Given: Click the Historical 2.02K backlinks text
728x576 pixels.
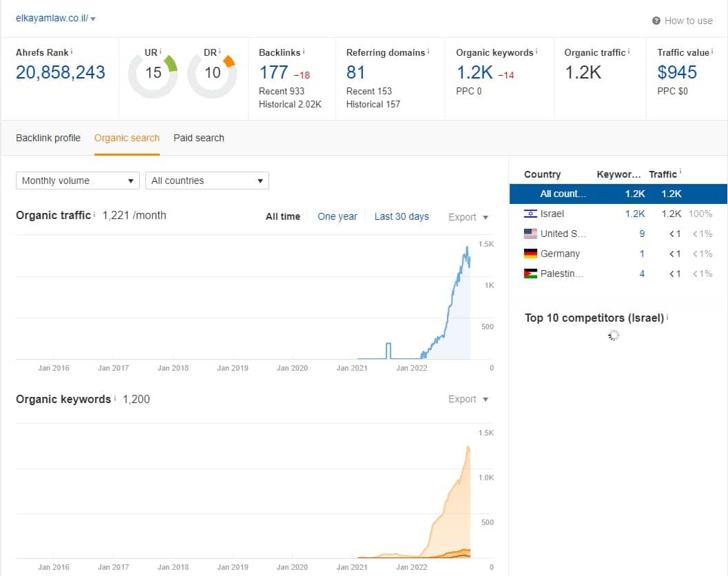Looking at the screenshot, I should point(290,104).
